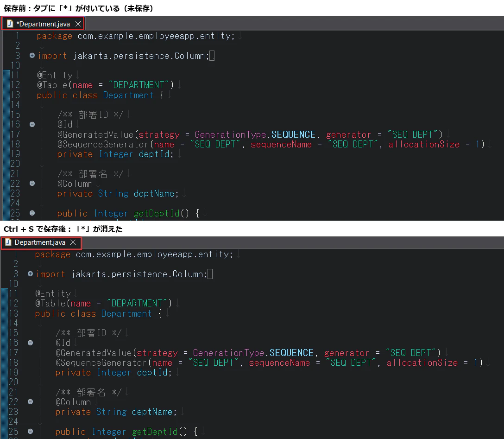Viewport: 504px width, 439px height.
Task: Click collapsed-import placeholder box in saved Department.java editor
Action: tap(210, 274)
